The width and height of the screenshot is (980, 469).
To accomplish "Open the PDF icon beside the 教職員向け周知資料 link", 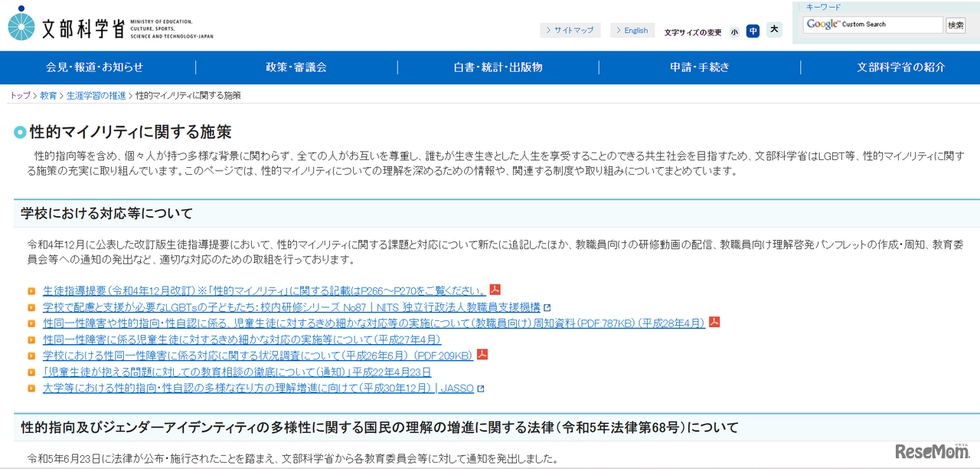I will 714,322.
